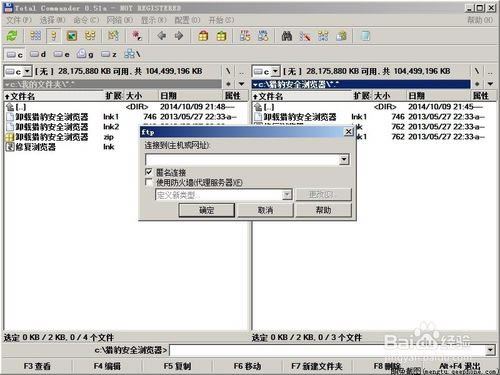This screenshot has width=500, height=375.
Task: Toggle the 匿名连接 checkbox
Action: coord(149,172)
